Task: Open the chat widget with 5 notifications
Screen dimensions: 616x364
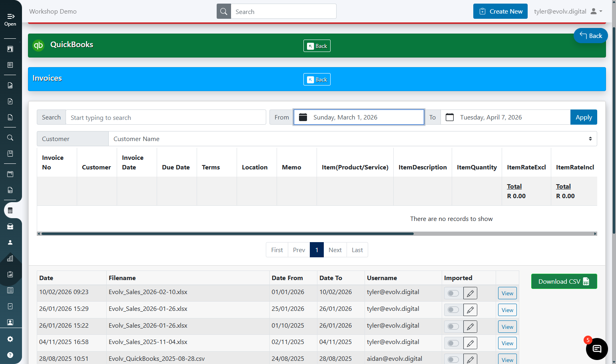Action: (597, 349)
